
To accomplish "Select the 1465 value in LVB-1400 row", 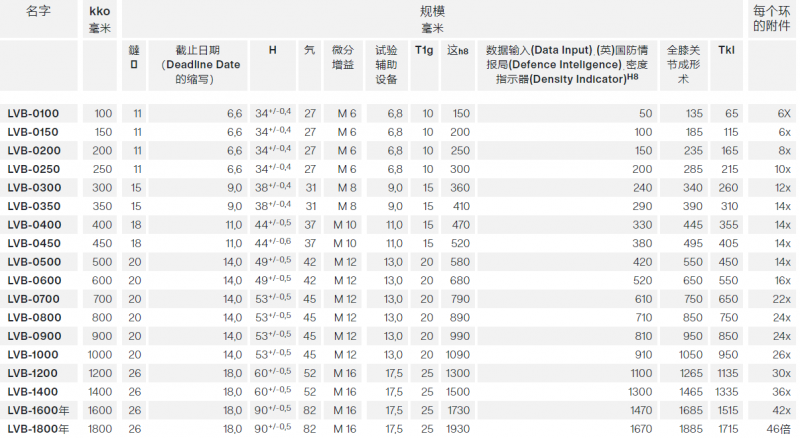I will click(x=691, y=392).
